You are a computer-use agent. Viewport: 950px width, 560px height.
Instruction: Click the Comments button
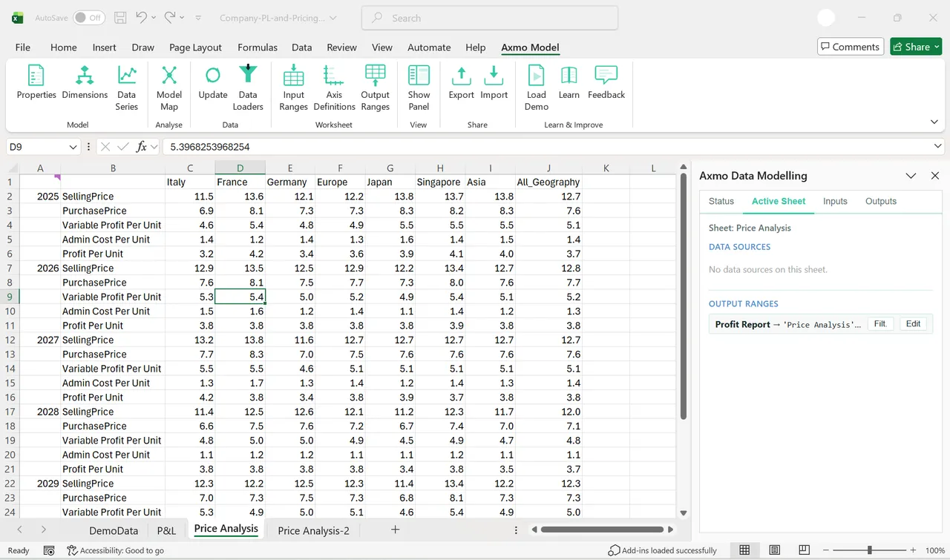pyautogui.click(x=851, y=47)
